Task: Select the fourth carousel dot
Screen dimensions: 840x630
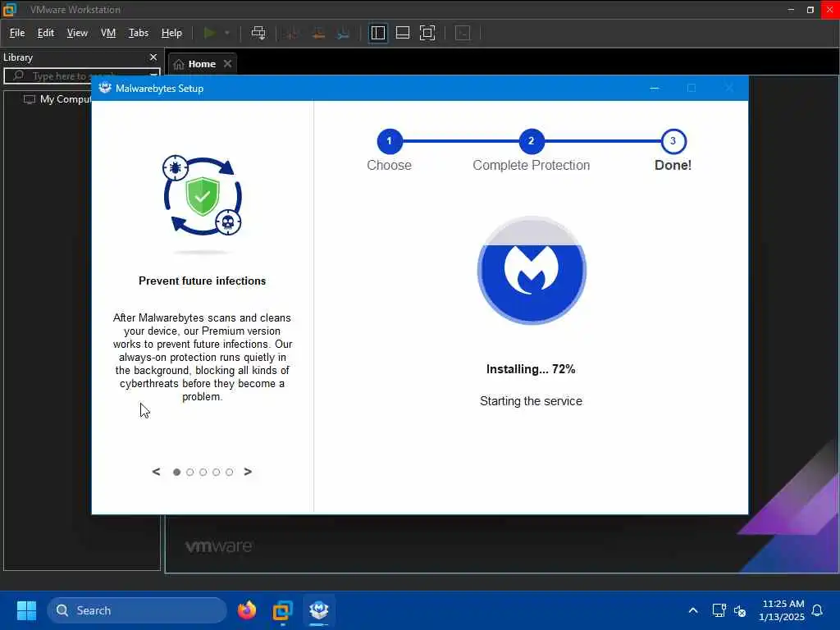Action: pyautogui.click(x=216, y=472)
